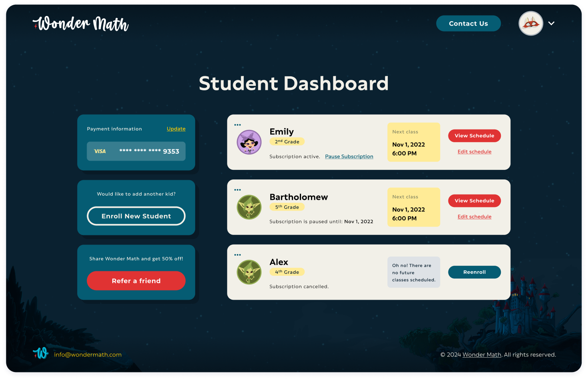
Task: Open Emily's three-dot options menu
Action: coord(237,125)
